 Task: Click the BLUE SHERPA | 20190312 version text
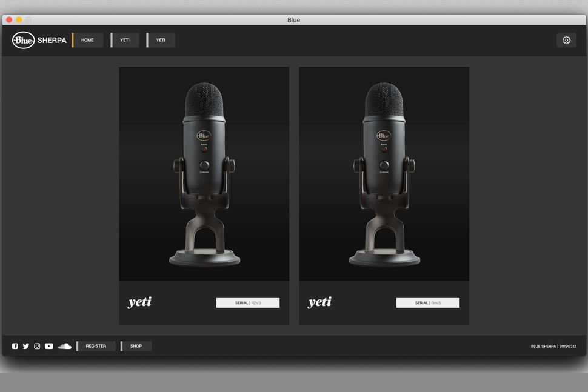pos(553,347)
